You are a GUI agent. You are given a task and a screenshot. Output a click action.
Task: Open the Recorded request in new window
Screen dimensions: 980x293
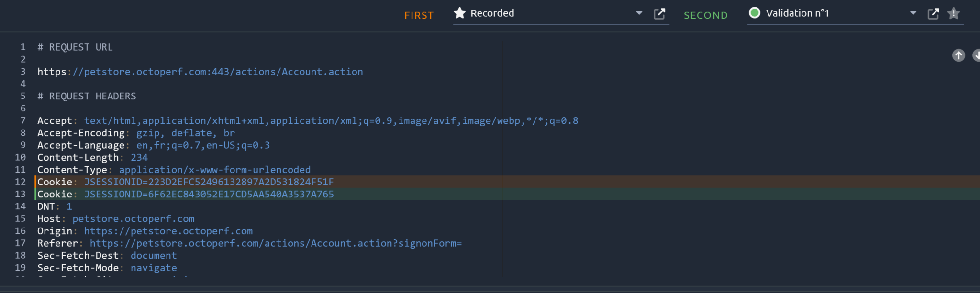[x=659, y=14]
